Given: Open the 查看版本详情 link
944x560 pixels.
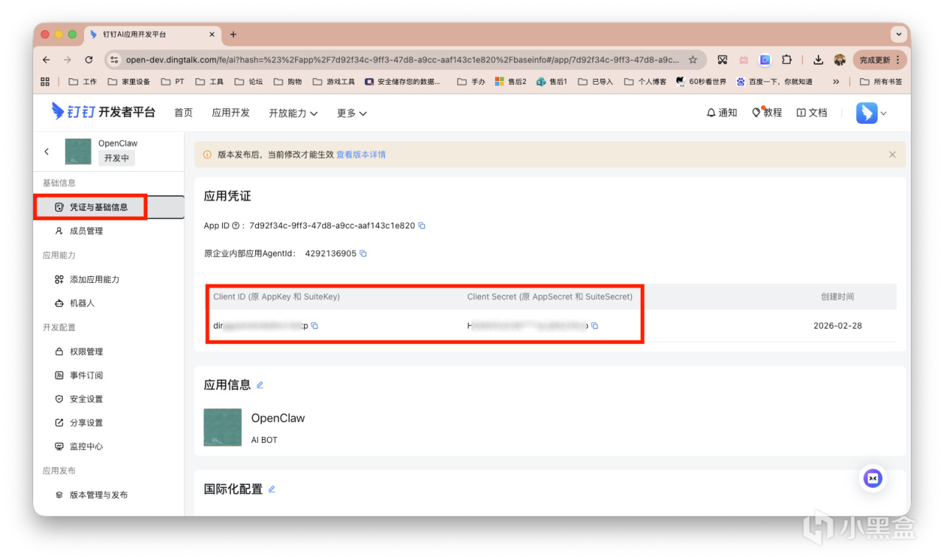Looking at the screenshot, I should click(x=361, y=155).
